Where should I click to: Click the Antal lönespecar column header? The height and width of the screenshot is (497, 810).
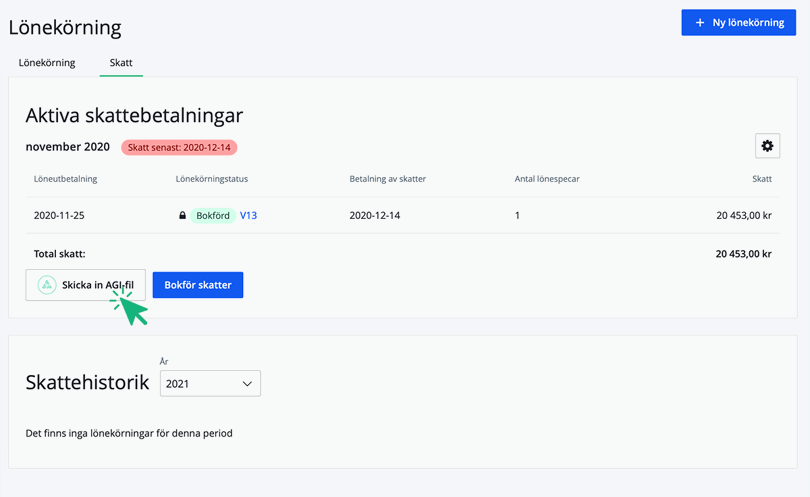[x=547, y=179]
